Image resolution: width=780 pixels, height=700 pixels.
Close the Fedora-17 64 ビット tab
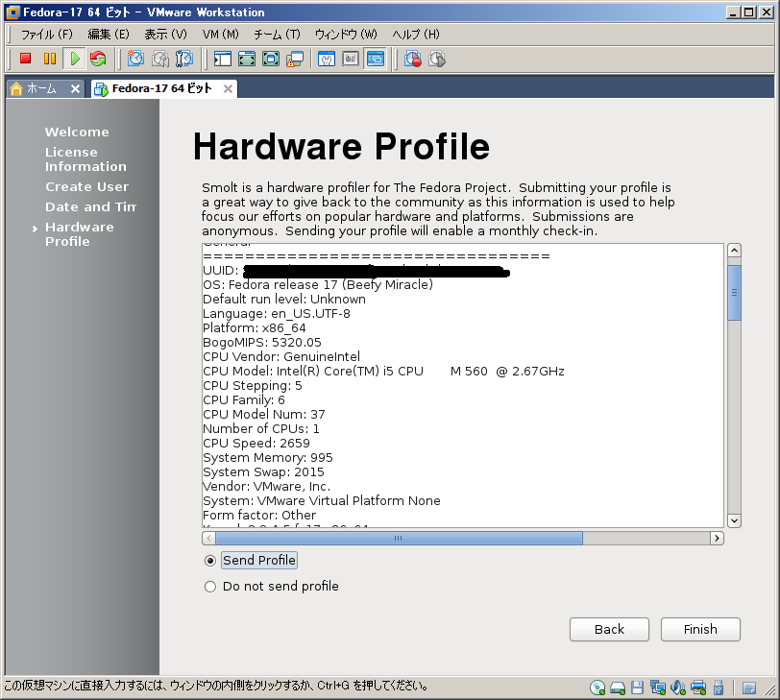pyautogui.click(x=228, y=89)
